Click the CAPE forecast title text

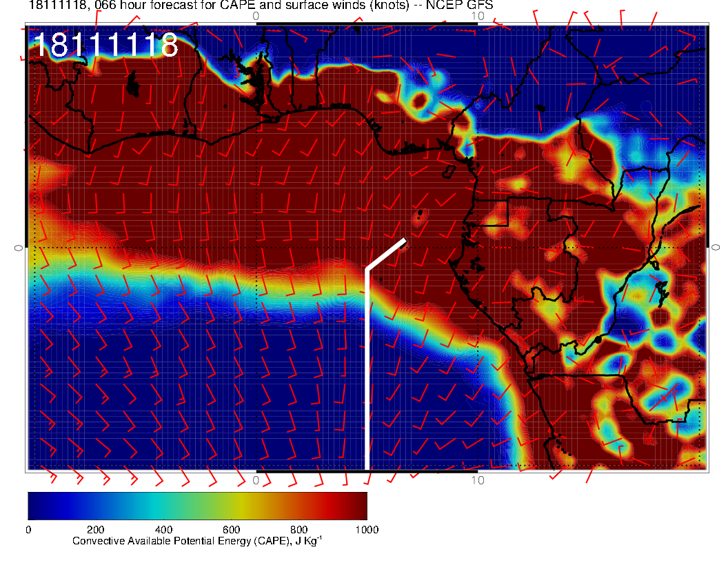261,6
